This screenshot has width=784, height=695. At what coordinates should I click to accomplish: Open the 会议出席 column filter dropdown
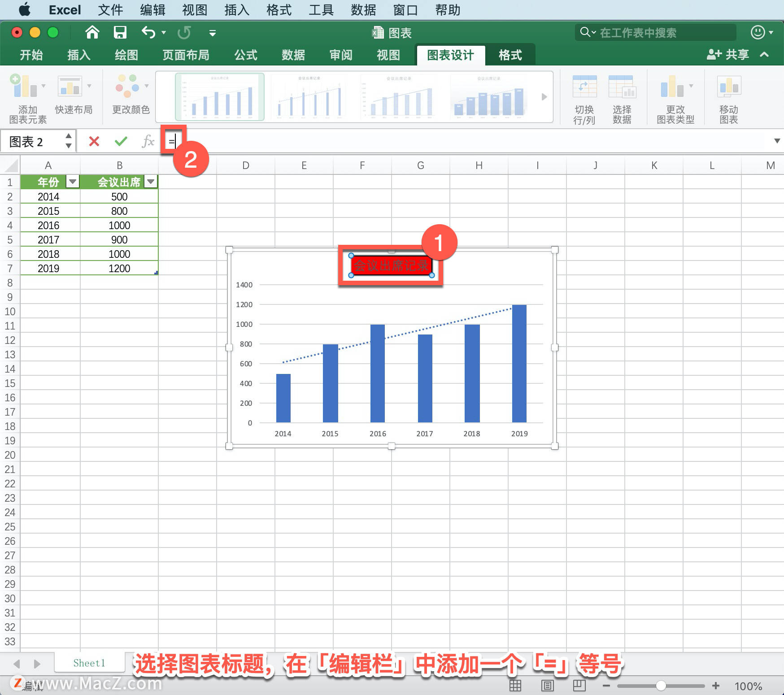click(x=151, y=182)
